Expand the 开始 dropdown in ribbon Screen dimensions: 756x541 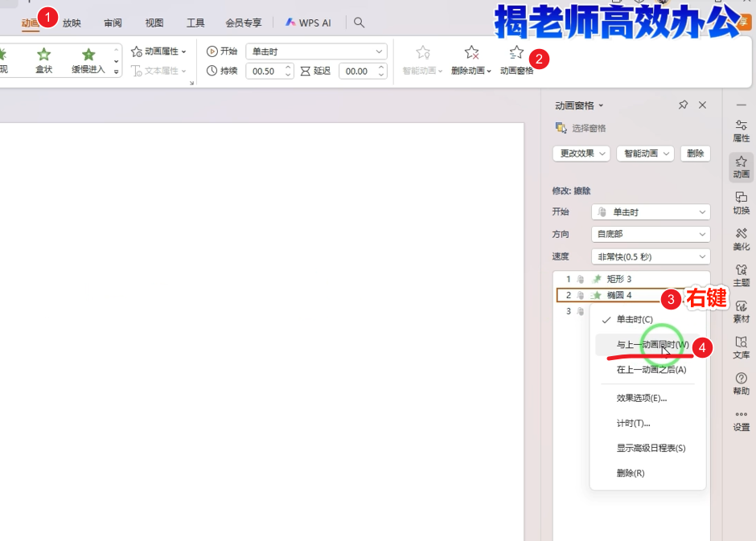(x=315, y=51)
